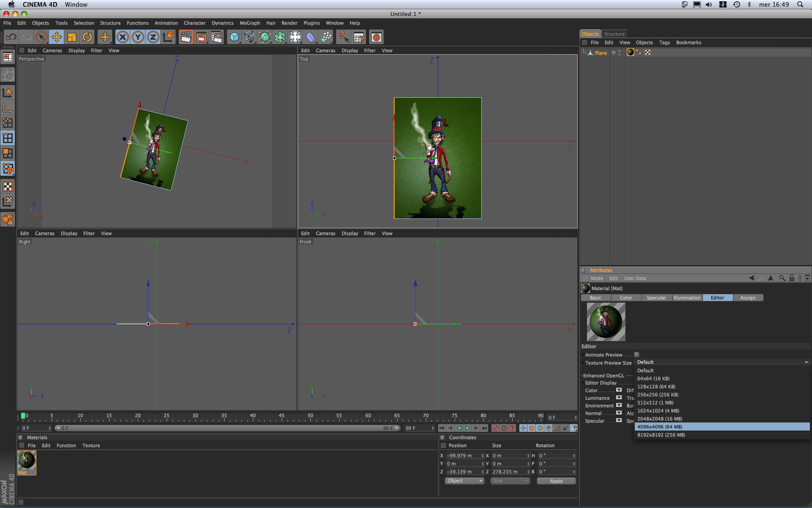Select the Rotate tool
The height and width of the screenshot is (508, 812).
[87, 37]
